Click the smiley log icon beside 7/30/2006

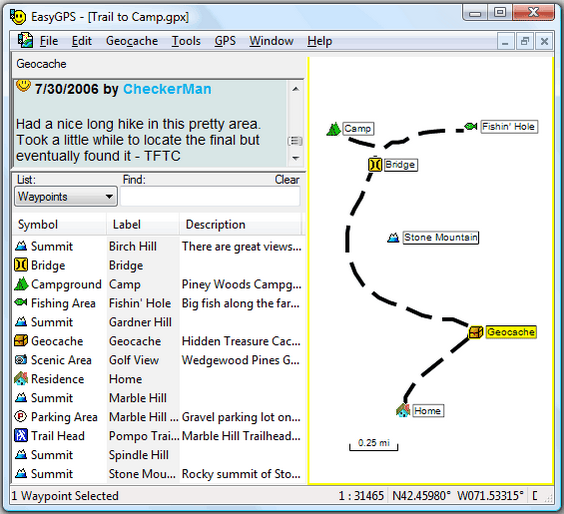coord(23,86)
